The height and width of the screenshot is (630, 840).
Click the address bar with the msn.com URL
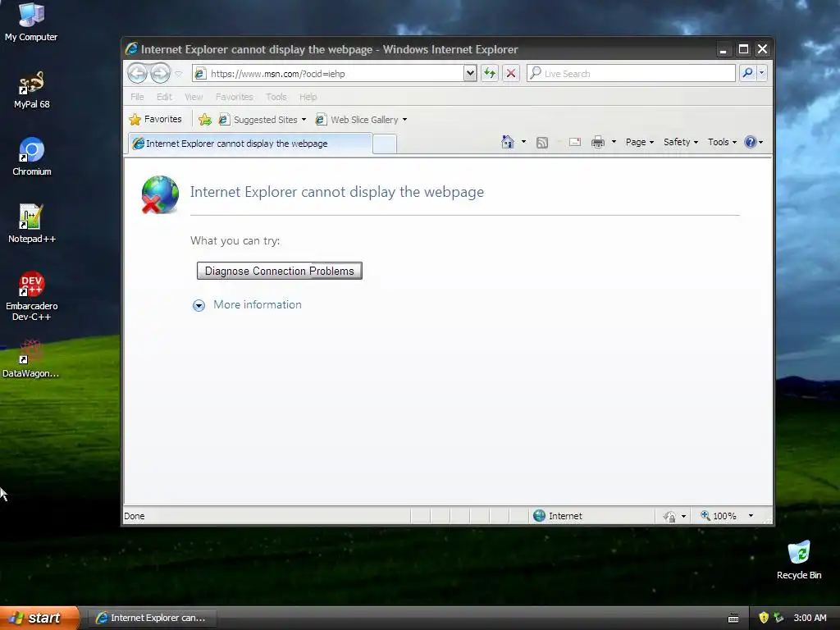click(328, 73)
